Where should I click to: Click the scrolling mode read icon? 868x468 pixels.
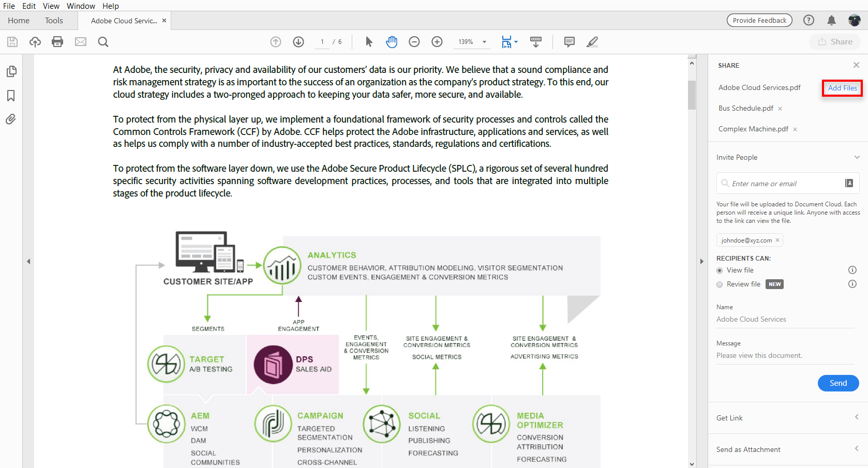tap(536, 42)
